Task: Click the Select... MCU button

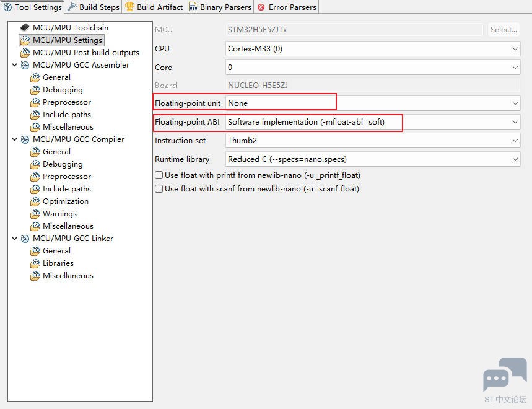Action: tap(504, 30)
